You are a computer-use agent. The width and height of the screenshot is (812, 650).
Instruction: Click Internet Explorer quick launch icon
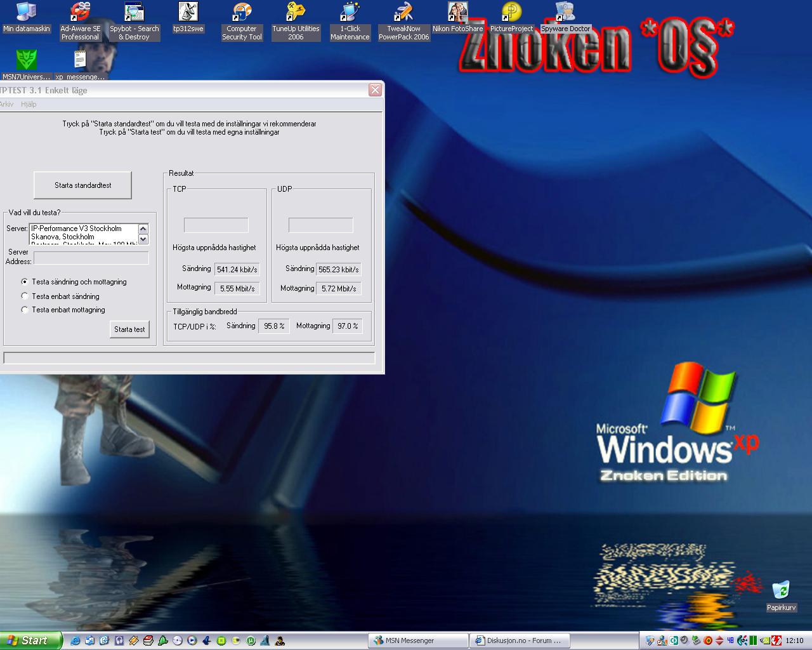click(x=75, y=640)
